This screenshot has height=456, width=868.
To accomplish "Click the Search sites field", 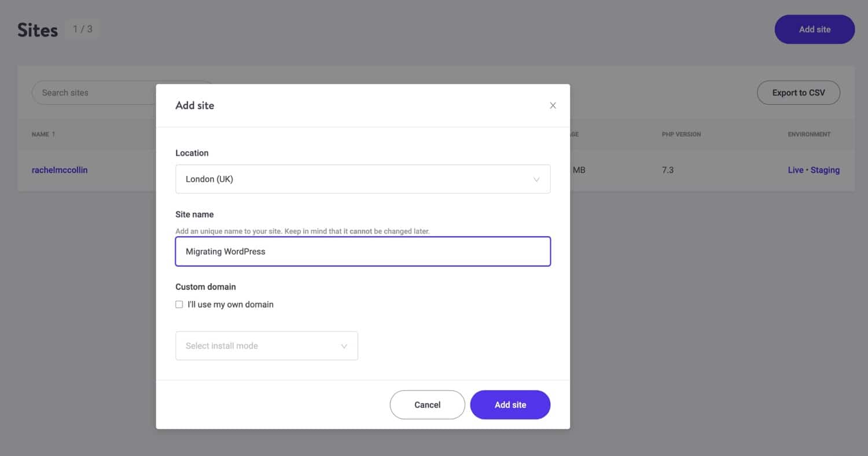I will tap(93, 92).
